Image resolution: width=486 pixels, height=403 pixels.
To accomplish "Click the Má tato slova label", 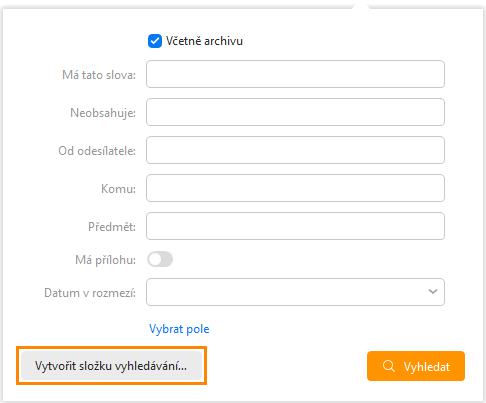I will (99, 75).
